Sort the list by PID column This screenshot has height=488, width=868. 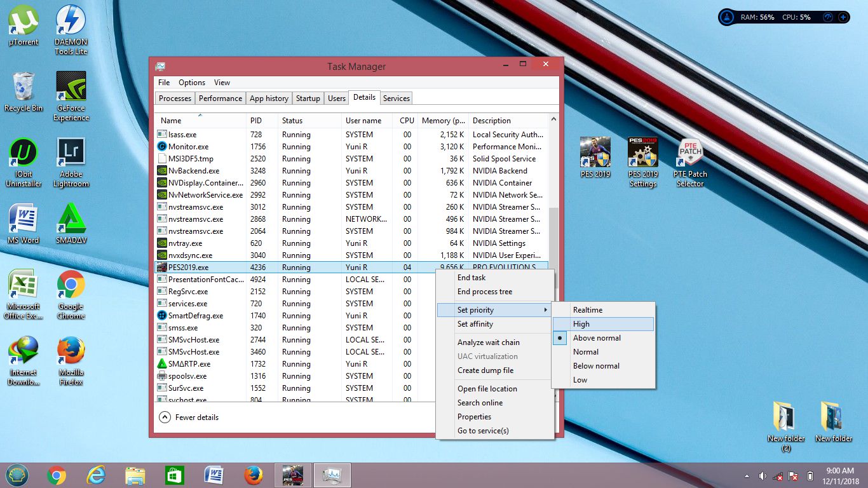[262, 121]
